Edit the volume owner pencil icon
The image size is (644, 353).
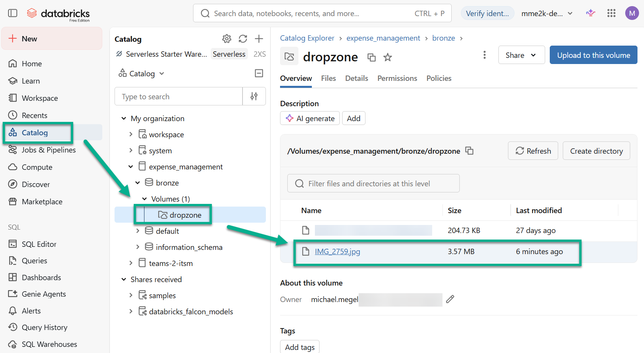[x=450, y=299]
